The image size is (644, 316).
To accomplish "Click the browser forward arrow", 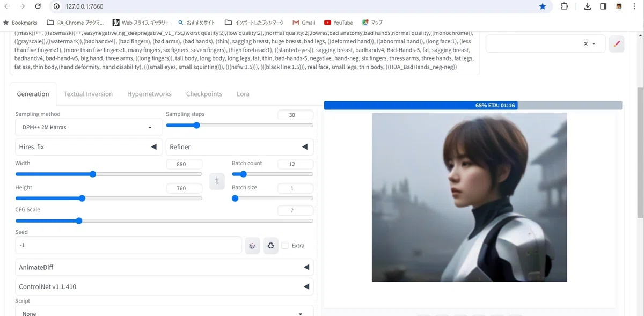I will point(22,6).
